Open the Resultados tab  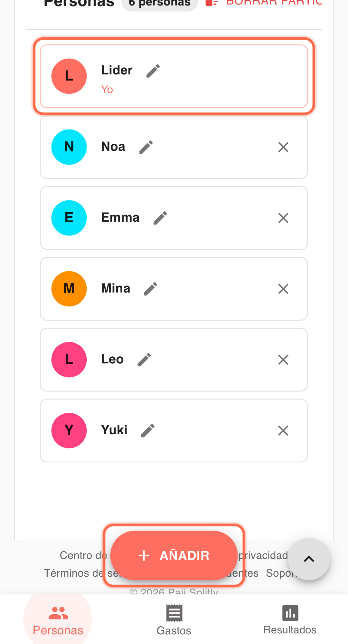[290, 620]
